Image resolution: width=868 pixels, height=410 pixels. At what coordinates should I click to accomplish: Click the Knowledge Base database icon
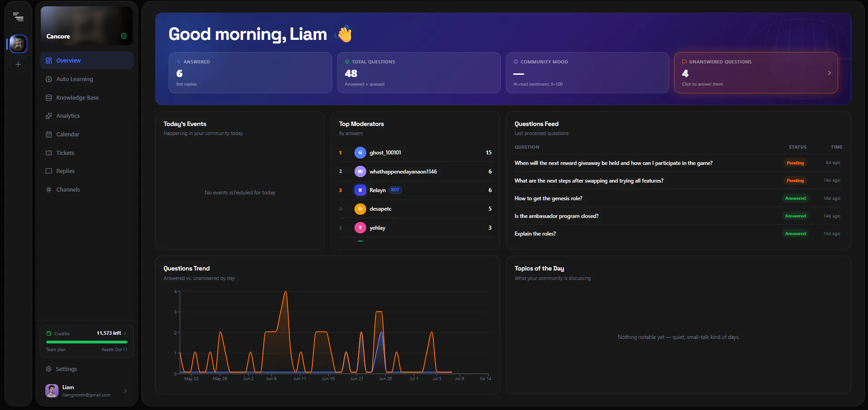(x=49, y=97)
